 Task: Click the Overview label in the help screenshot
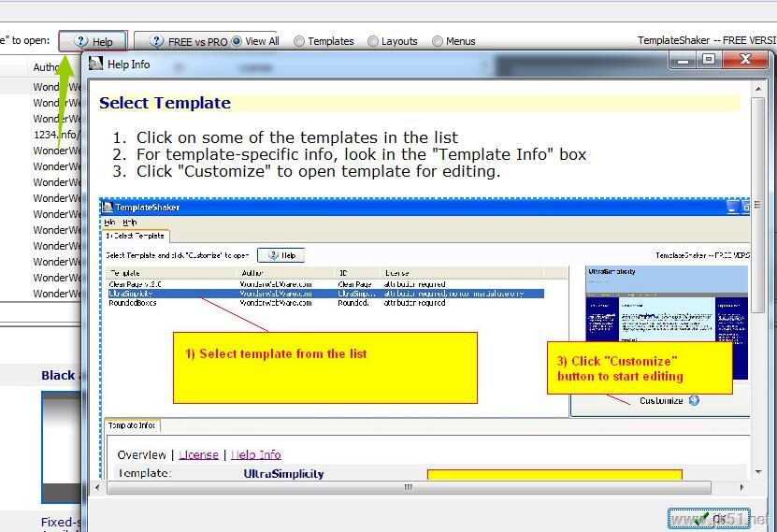(x=142, y=454)
